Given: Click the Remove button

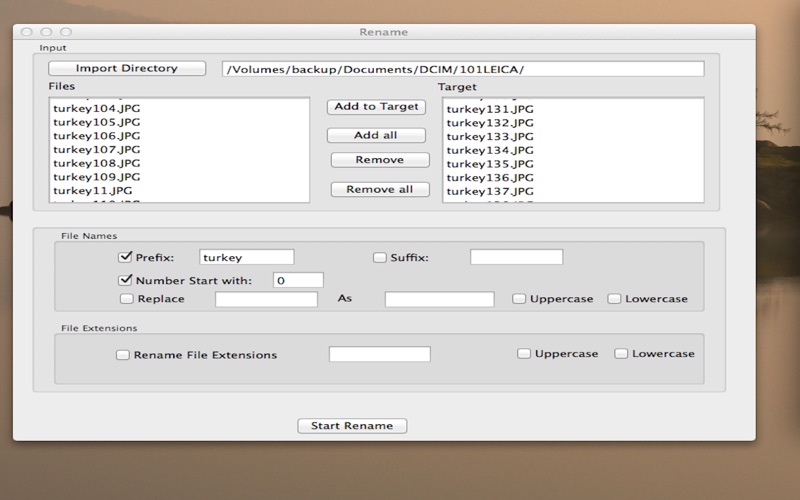Looking at the screenshot, I should click(x=380, y=160).
